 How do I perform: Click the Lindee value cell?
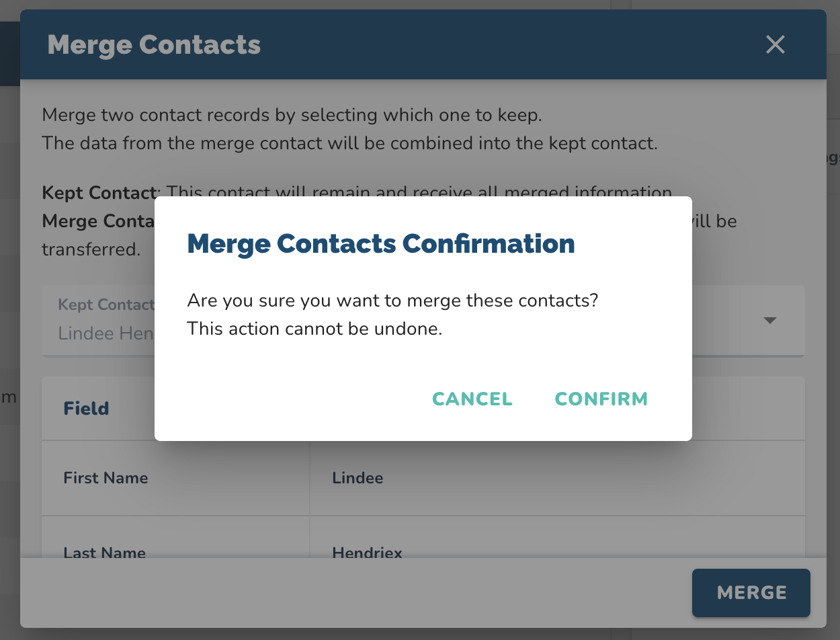pos(358,478)
